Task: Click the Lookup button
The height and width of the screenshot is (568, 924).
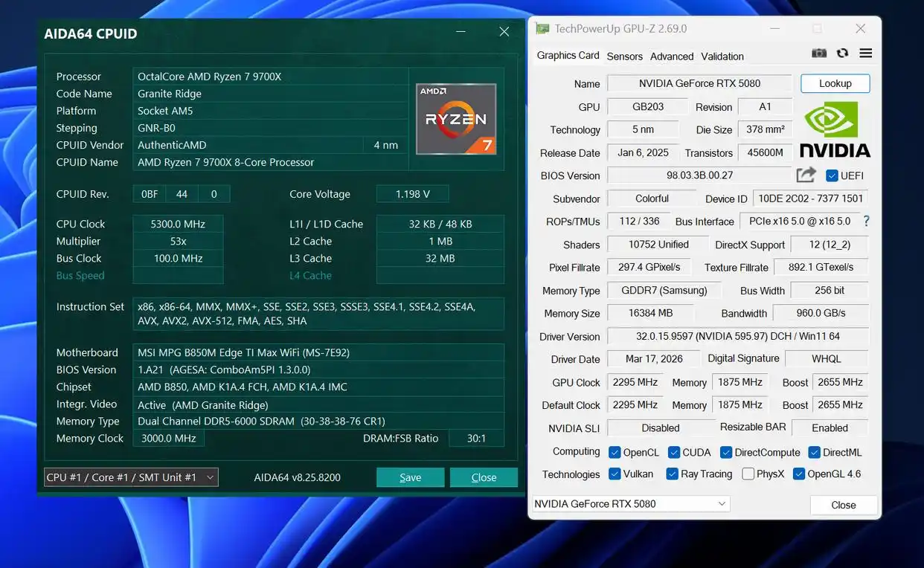Action: pyautogui.click(x=834, y=83)
